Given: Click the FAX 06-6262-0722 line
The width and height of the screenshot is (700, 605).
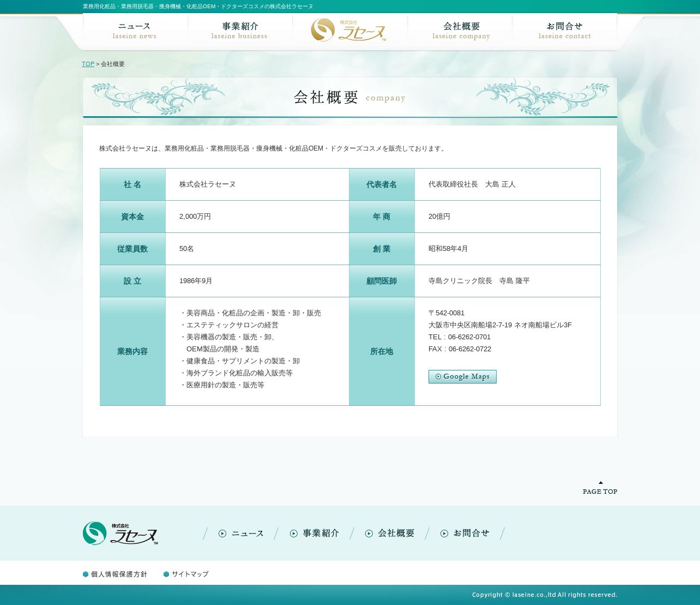Looking at the screenshot, I should click(460, 349).
